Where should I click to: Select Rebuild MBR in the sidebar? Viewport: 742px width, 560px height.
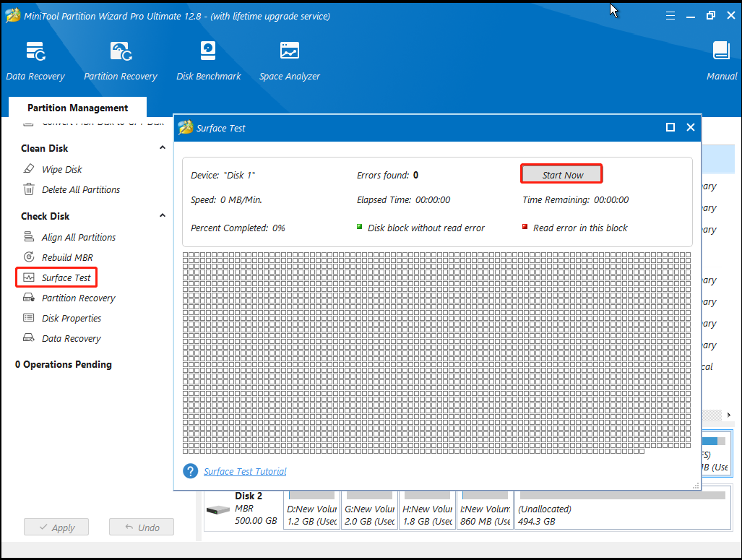[x=66, y=257]
